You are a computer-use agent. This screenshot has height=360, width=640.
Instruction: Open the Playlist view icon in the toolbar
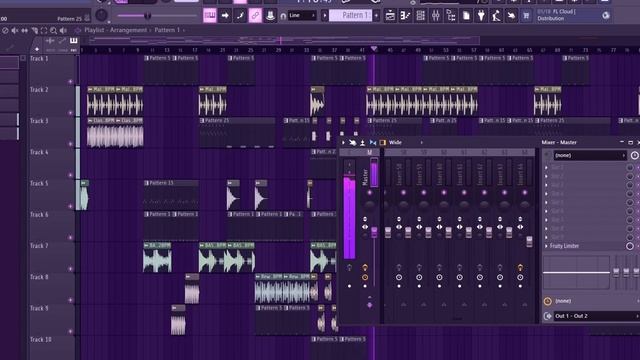click(x=390, y=16)
